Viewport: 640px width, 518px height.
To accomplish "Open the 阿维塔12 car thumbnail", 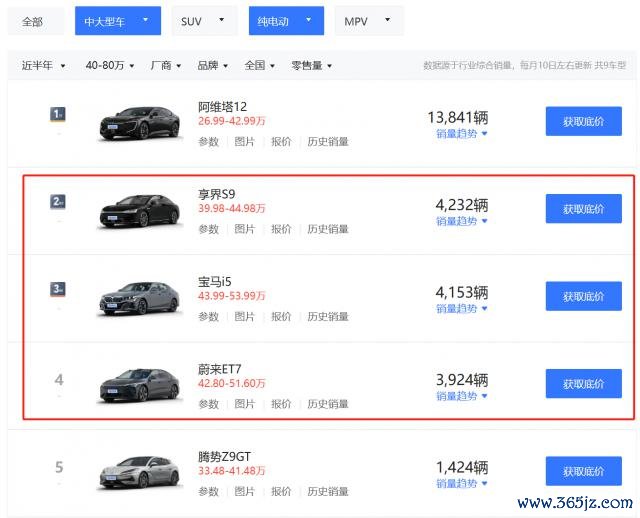I will [140, 124].
